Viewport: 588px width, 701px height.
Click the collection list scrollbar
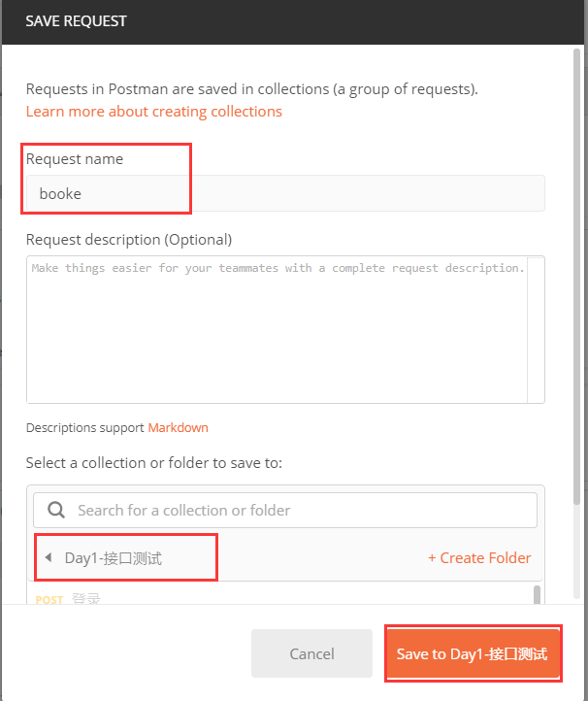tap(538, 594)
